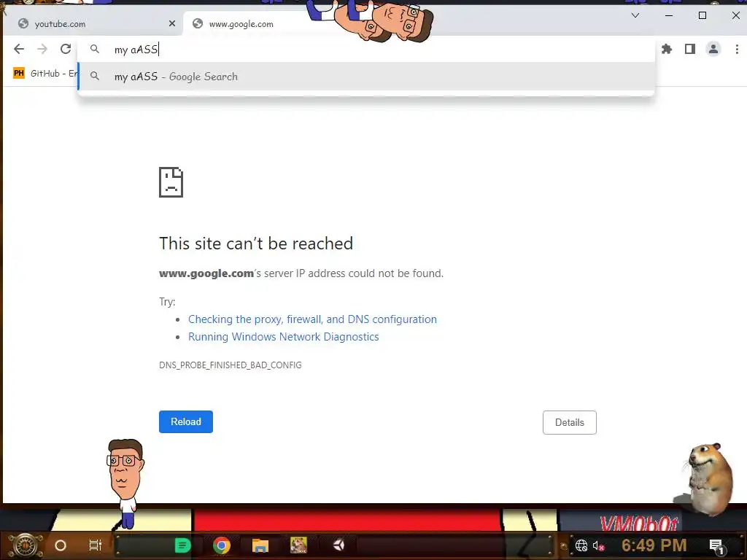Open the Extensions puzzle icon

point(667,49)
